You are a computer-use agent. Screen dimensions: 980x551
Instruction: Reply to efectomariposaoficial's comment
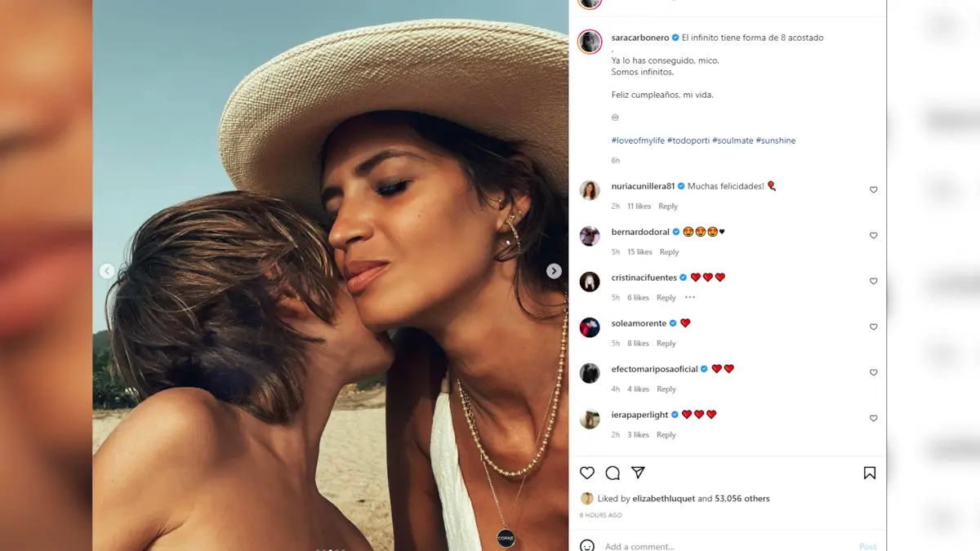(x=666, y=389)
